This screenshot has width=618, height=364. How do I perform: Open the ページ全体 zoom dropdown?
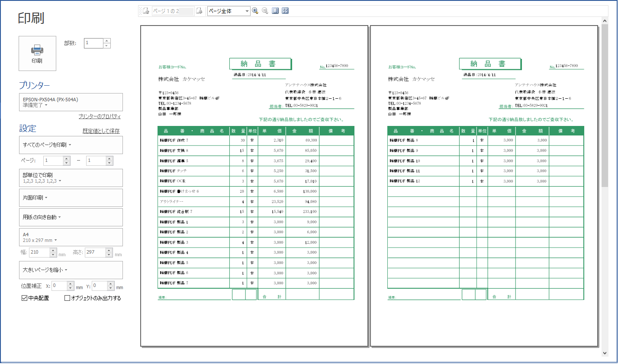pyautogui.click(x=229, y=11)
